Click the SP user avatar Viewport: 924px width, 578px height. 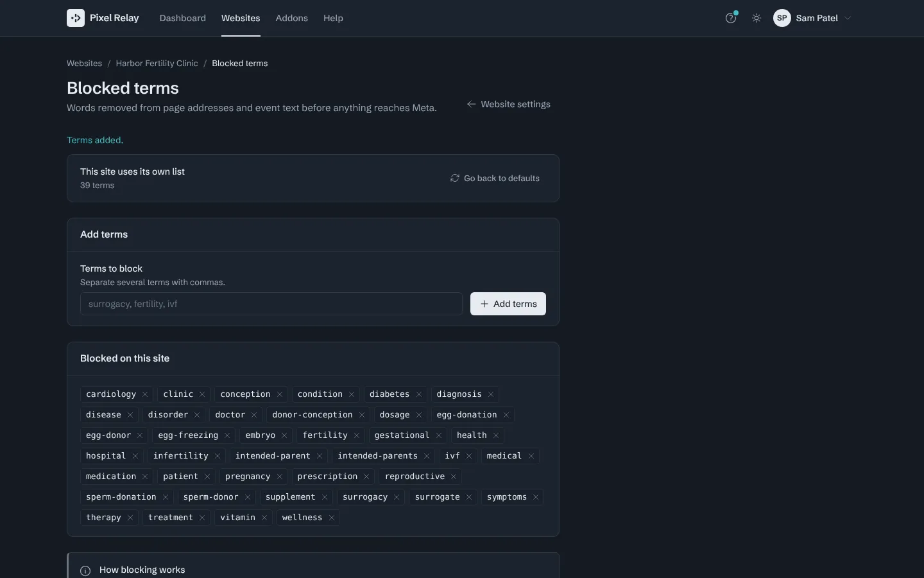tap(782, 18)
